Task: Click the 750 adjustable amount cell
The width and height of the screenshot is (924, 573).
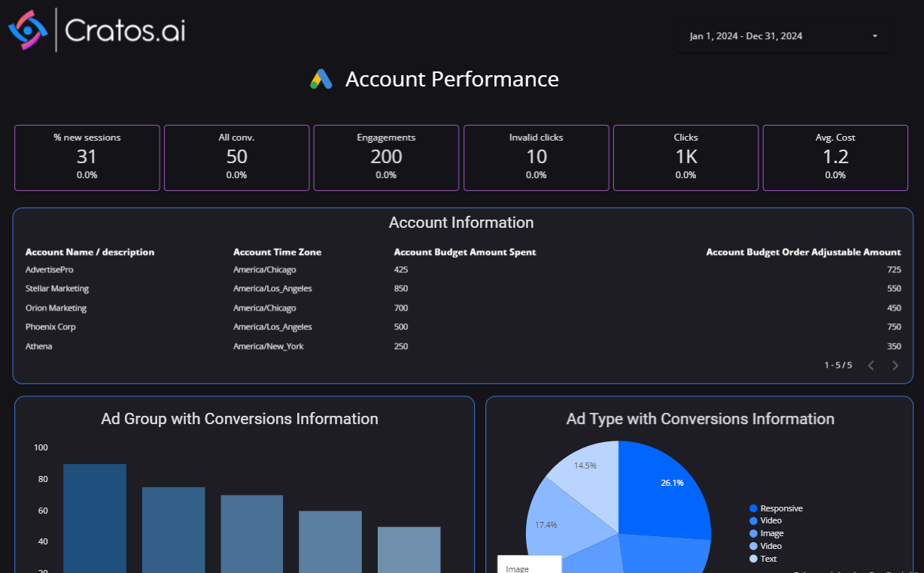Action: tap(894, 327)
